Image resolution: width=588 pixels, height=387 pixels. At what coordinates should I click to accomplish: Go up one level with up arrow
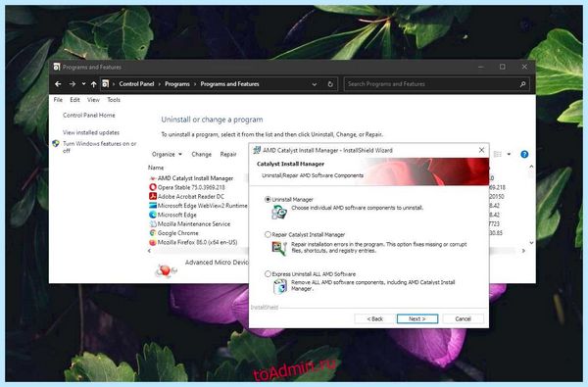pyautogui.click(x=93, y=84)
